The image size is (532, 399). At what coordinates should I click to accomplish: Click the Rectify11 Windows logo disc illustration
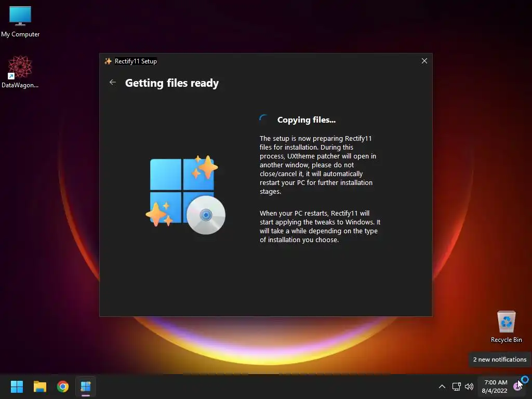pos(185,195)
